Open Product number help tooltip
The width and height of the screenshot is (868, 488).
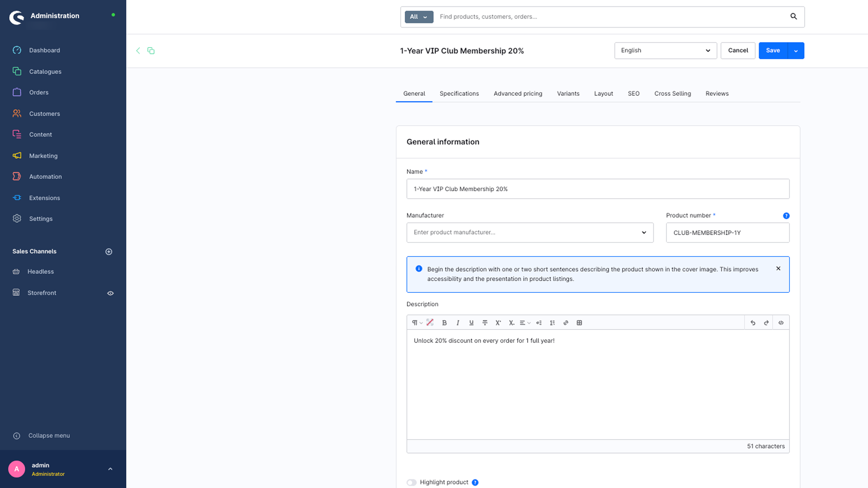point(786,216)
